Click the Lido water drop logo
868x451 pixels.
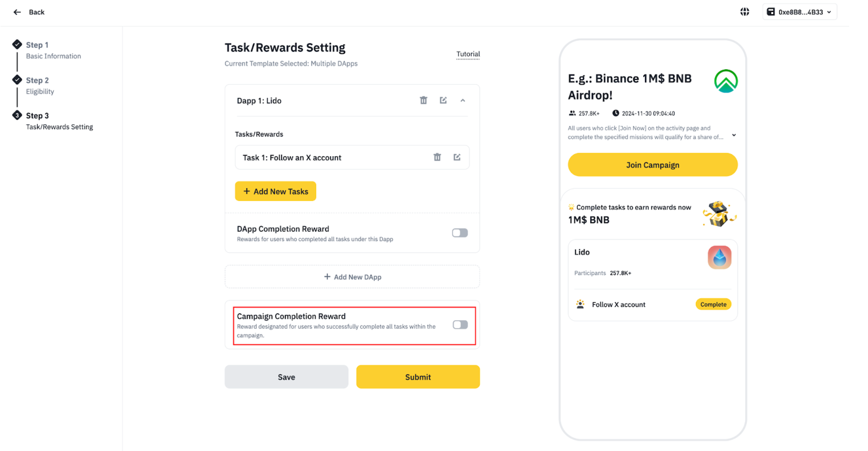click(719, 257)
